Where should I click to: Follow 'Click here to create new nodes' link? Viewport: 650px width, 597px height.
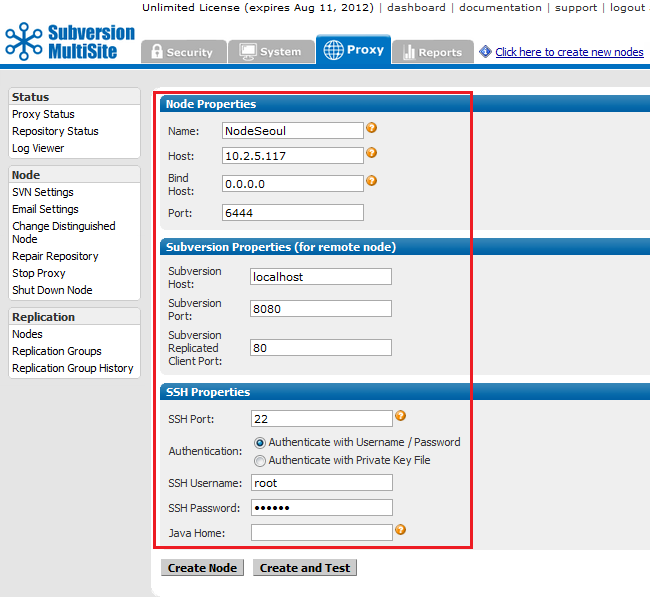pos(569,52)
